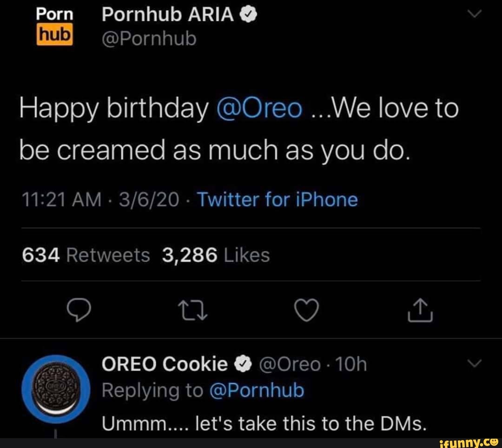The height and width of the screenshot is (448, 502).
Task: Open the reply tweet's chevron menu
Action: click(x=474, y=362)
